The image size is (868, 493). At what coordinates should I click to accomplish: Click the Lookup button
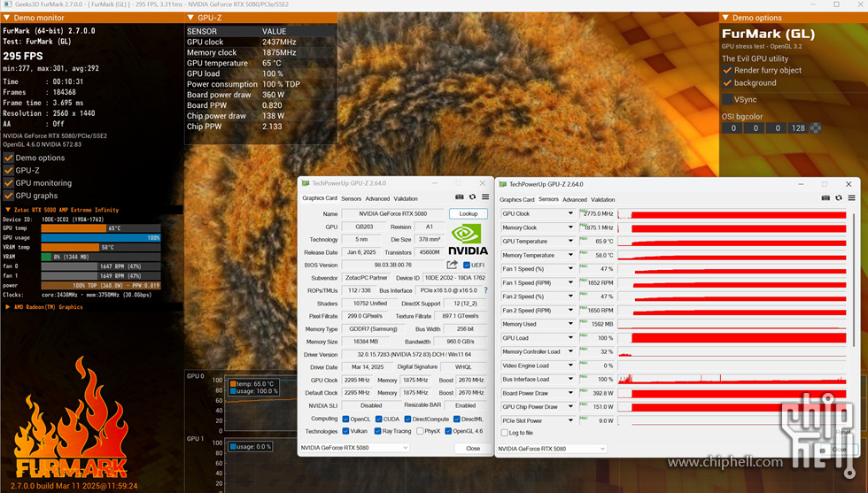(469, 213)
